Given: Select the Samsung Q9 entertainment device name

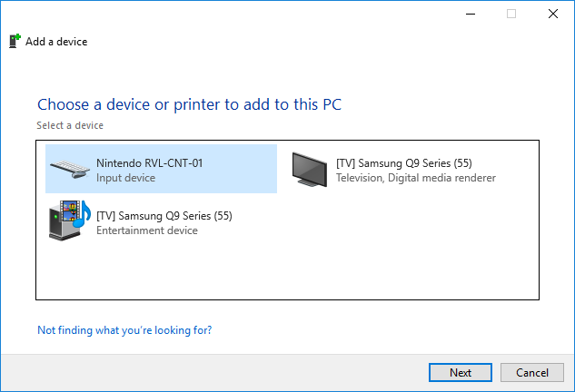Looking at the screenshot, I should [x=164, y=216].
